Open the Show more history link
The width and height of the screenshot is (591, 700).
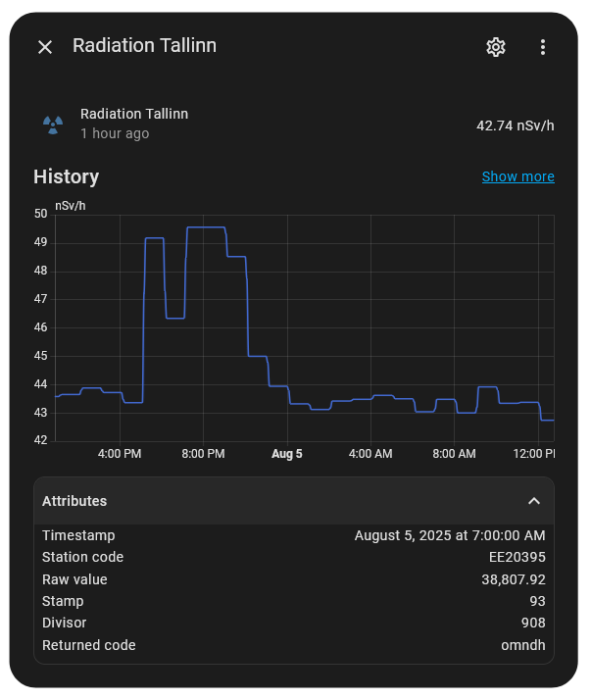[517, 176]
